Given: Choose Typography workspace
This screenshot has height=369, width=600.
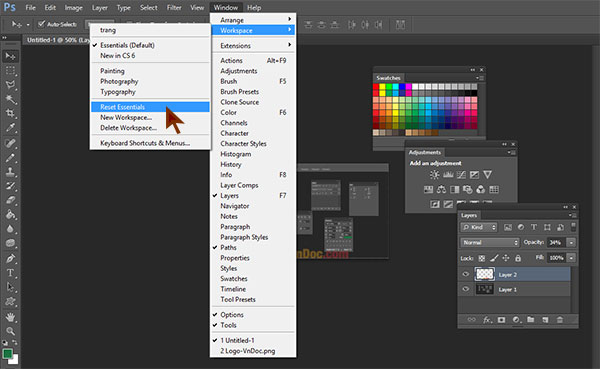Looking at the screenshot, I should click(x=150, y=92).
